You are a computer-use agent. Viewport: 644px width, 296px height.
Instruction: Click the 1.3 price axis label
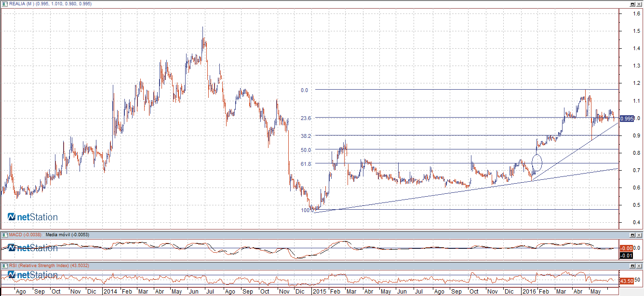click(636, 66)
